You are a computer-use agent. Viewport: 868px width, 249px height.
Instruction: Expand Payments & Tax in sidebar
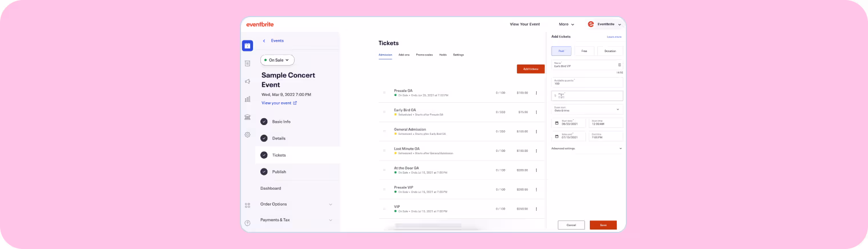pyautogui.click(x=297, y=220)
